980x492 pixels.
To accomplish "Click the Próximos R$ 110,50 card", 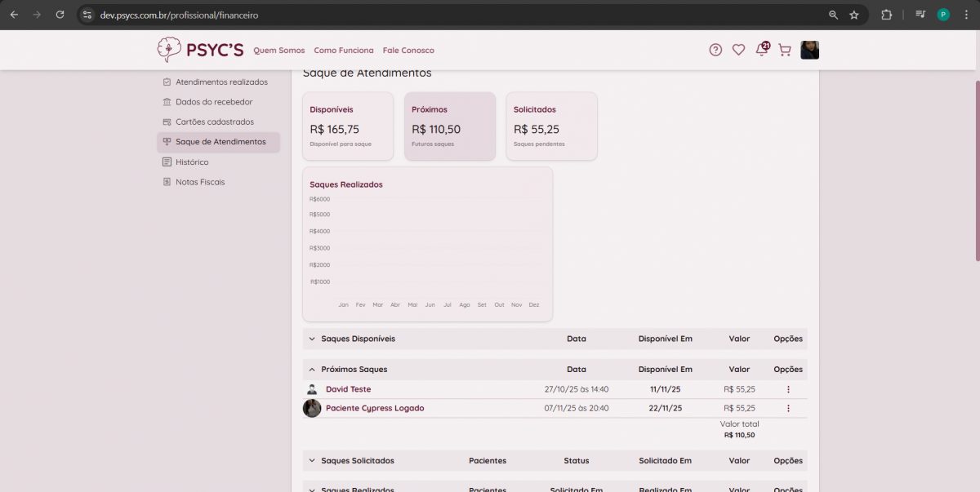I will tap(449, 126).
